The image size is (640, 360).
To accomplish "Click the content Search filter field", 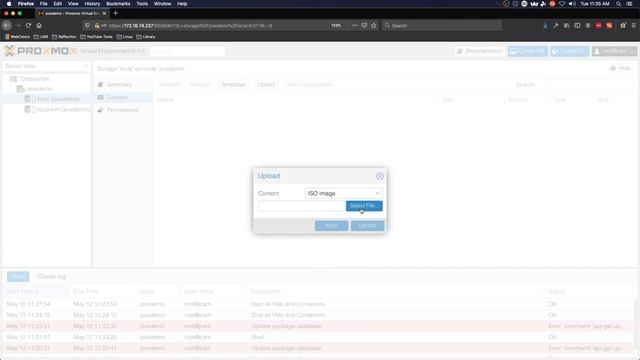I will click(589, 84).
